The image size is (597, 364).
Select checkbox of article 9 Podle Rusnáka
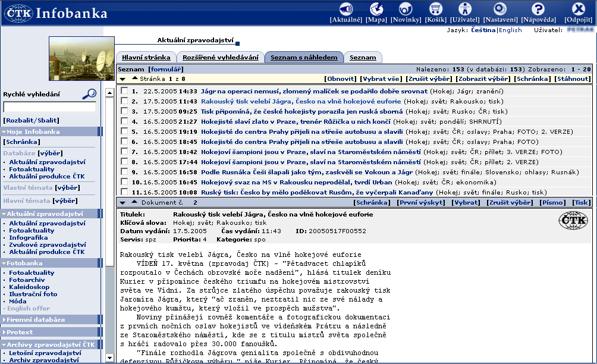(124, 172)
